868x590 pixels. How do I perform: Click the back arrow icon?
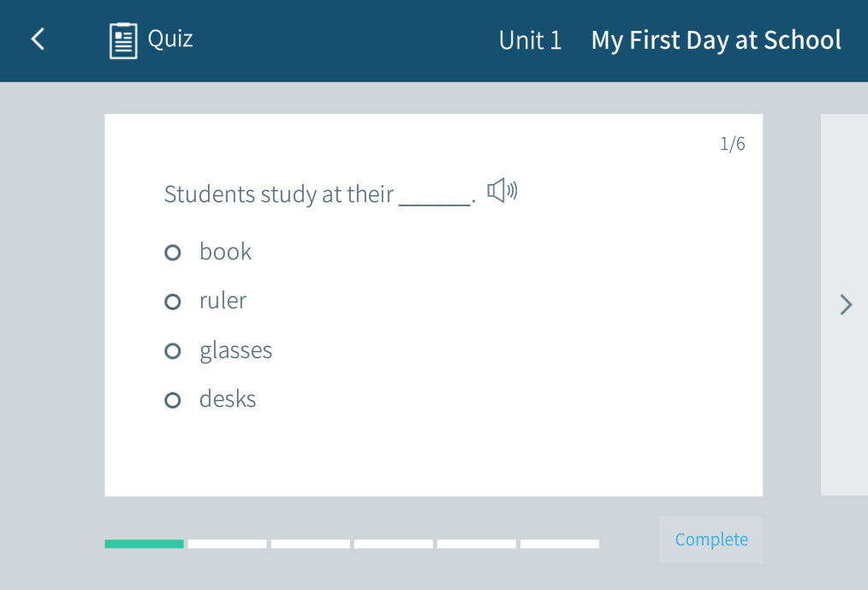click(38, 39)
